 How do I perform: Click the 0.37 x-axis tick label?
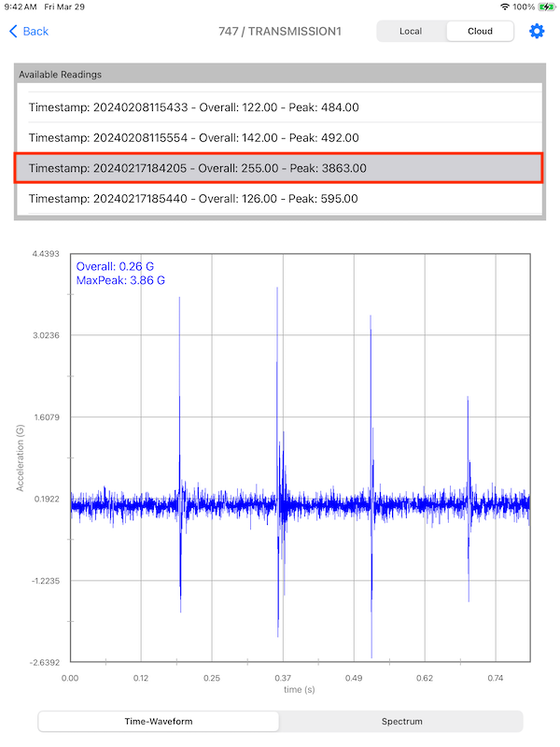click(x=283, y=678)
